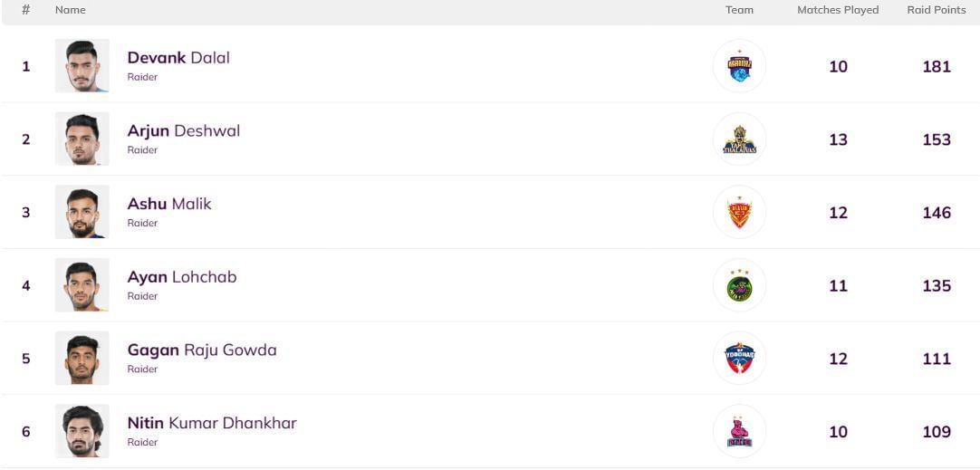The height and width of the screenshot is (470, 980).
Task: Sort table by Matches Played column header
Action: click(x=838, y=10)
